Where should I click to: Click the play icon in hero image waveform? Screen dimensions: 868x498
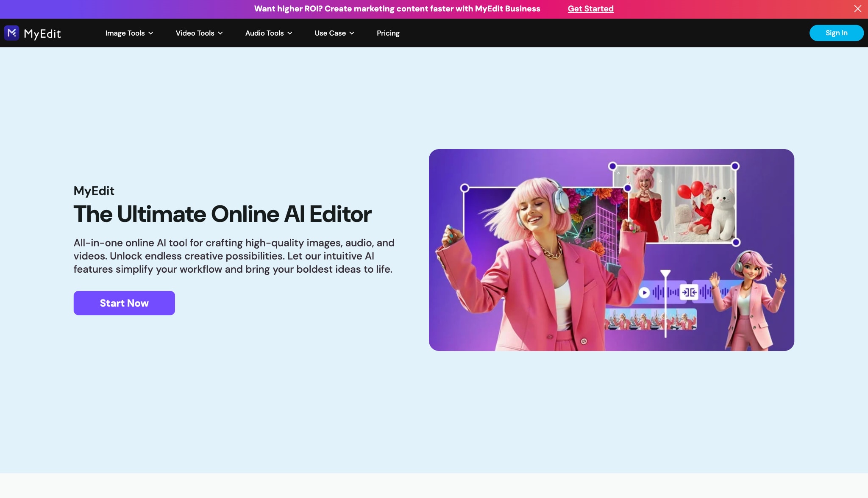[644, 293]
